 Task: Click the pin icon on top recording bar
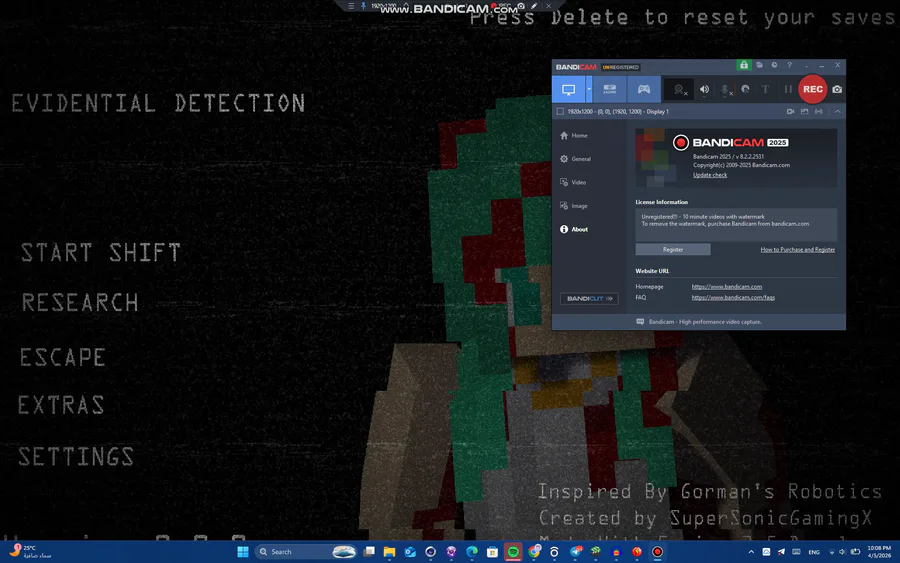click(x=363, y=6)
